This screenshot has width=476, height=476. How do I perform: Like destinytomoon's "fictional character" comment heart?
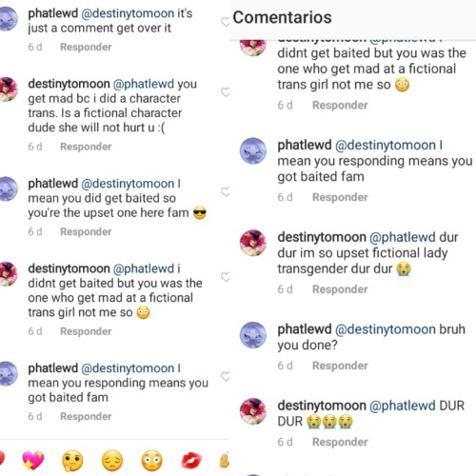click(x=226, y=92)
